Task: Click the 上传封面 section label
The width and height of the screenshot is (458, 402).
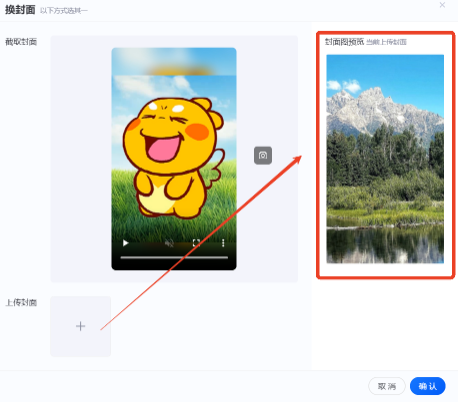Action: (21, 302)
